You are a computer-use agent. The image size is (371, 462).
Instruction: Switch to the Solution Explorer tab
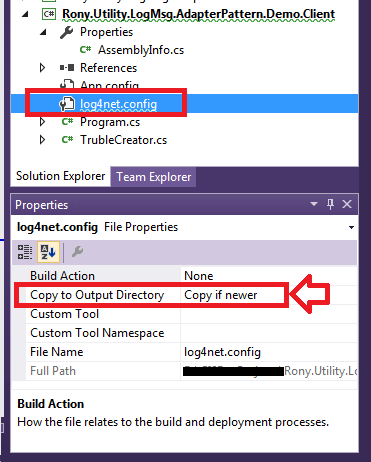click(x=60, y=176)
